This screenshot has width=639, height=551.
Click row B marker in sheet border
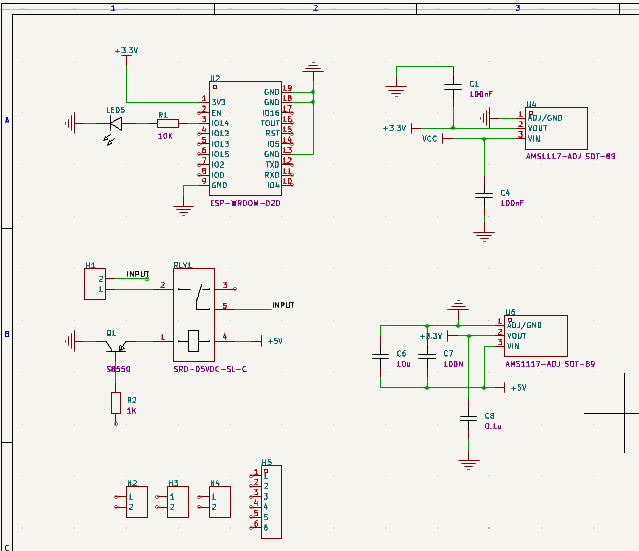click(x=7, y=334)
